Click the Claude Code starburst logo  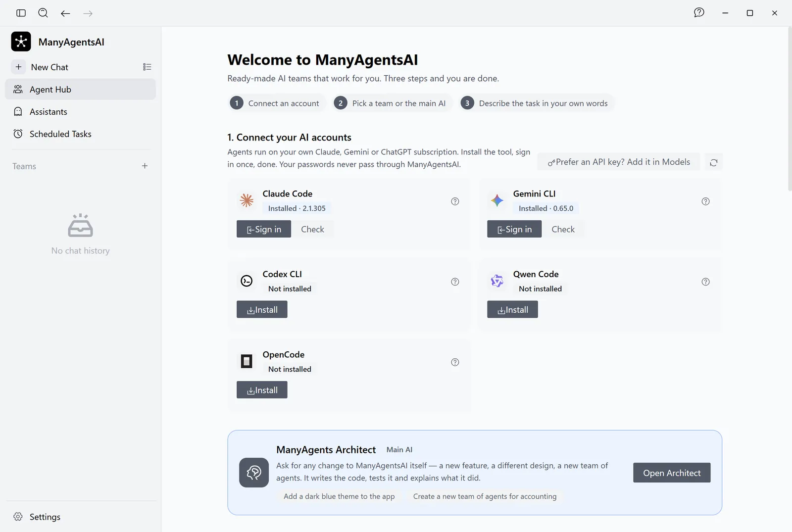[x=247, y=200]
